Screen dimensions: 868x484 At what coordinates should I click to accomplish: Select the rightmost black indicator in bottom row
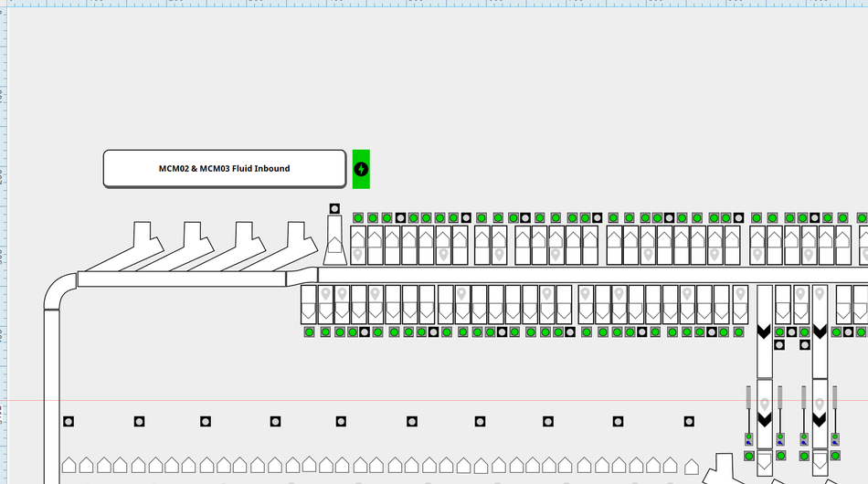pyautogui.click(x=690, y=421)
